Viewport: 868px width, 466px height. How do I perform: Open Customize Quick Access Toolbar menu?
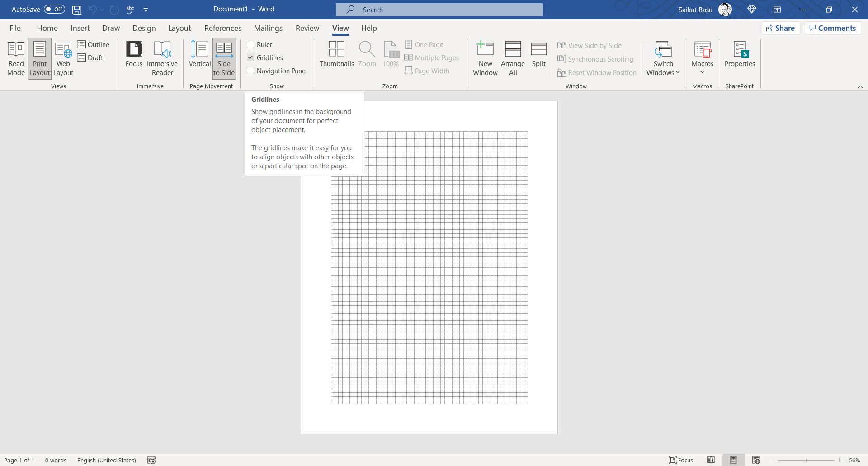click(x=146, y=10)
